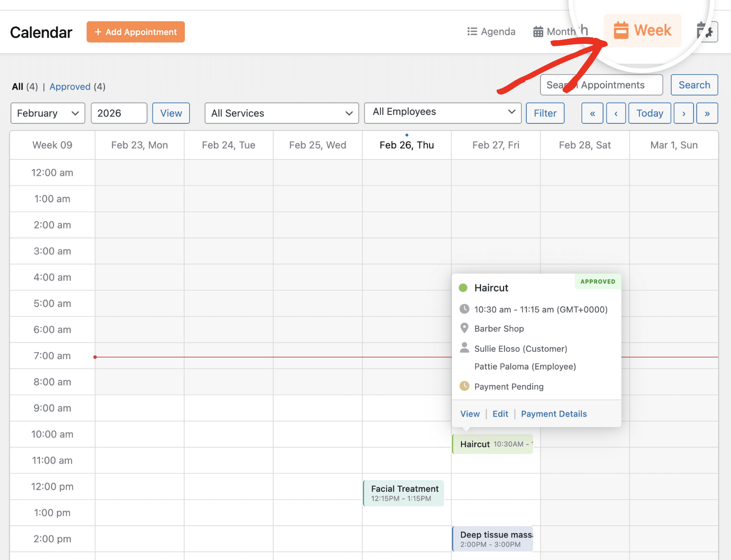This screenshot has width=731, height=560.
Task: Open the Facial Treatment appointment block
Action: click(404, 493)
